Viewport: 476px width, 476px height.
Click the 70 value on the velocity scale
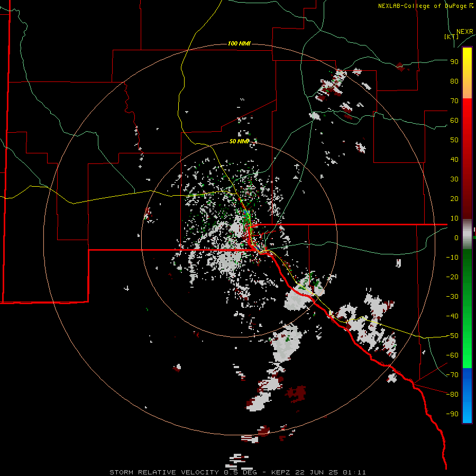click(x=454, y=101)
